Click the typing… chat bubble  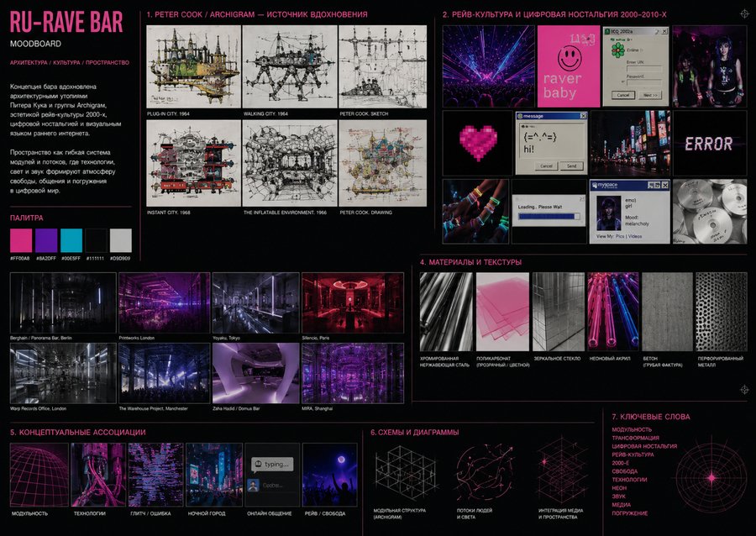tap(272, 464)
